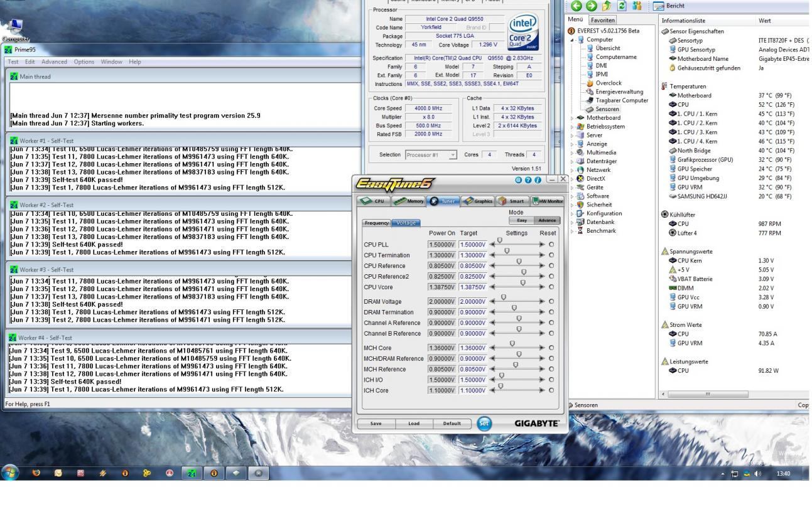Reset CPU PLL voltage radio button
812x507 pixels.
coord(551,245)
